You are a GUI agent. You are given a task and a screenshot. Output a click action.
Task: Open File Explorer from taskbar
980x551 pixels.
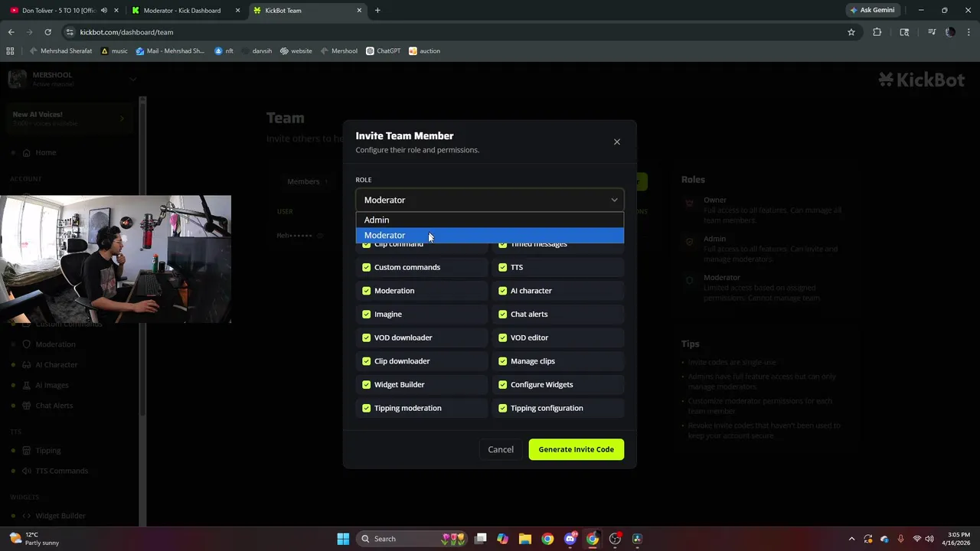pos(524,539)
